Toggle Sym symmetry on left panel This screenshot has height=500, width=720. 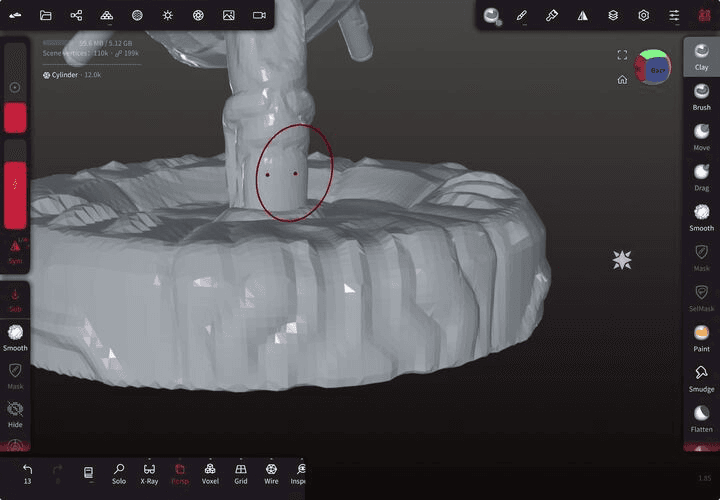(15, 249)
